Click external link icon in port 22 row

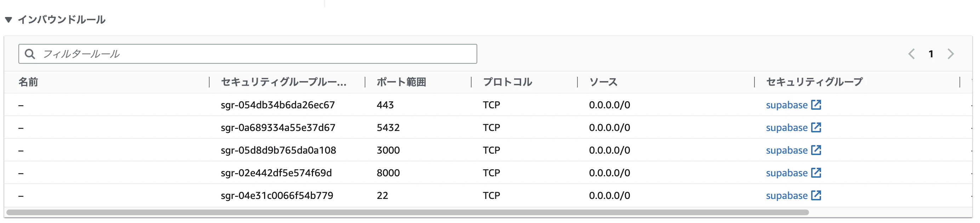816,195
